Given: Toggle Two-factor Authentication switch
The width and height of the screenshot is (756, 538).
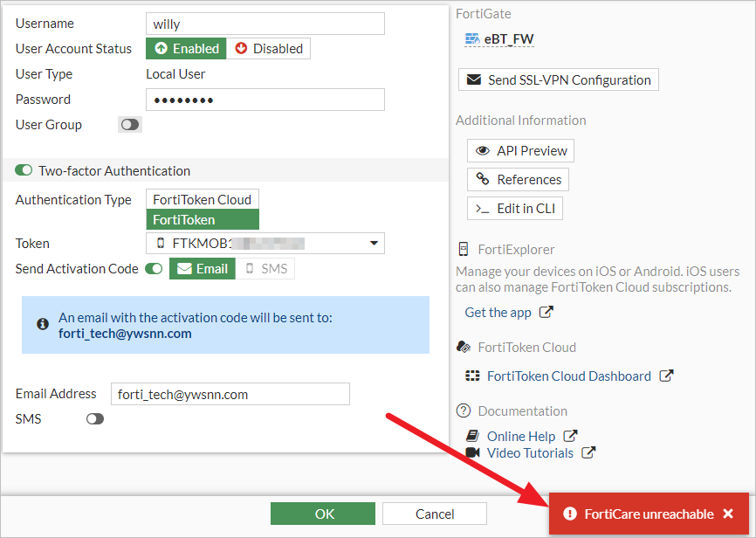Looking at the screenshot, I should [24, 170].
